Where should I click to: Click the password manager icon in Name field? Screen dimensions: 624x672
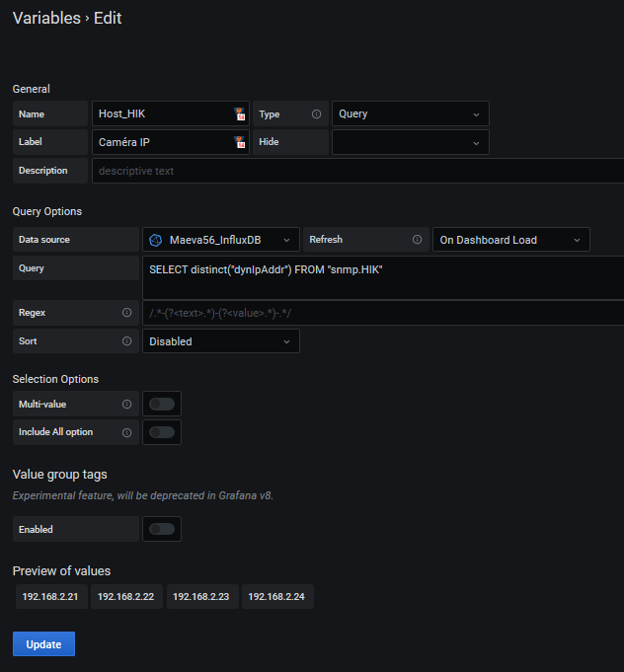click(x=239, y=114)
